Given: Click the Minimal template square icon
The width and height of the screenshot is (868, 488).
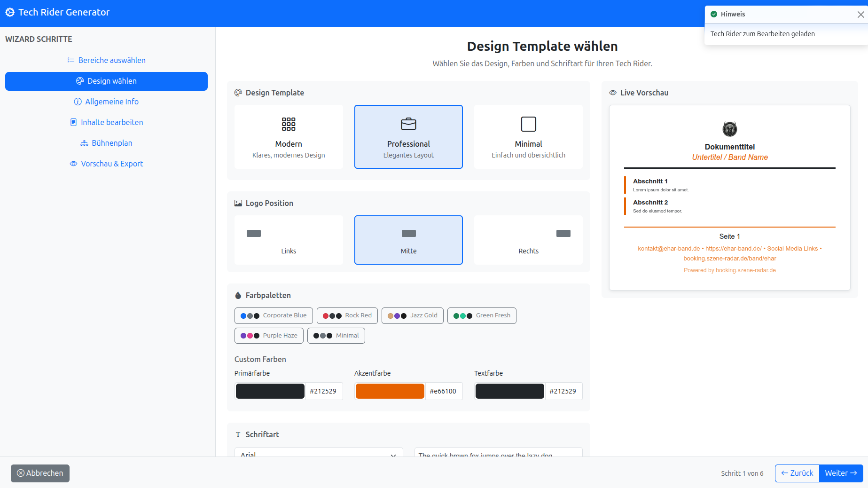Looking at the screenshot, I should pos(528,124).
